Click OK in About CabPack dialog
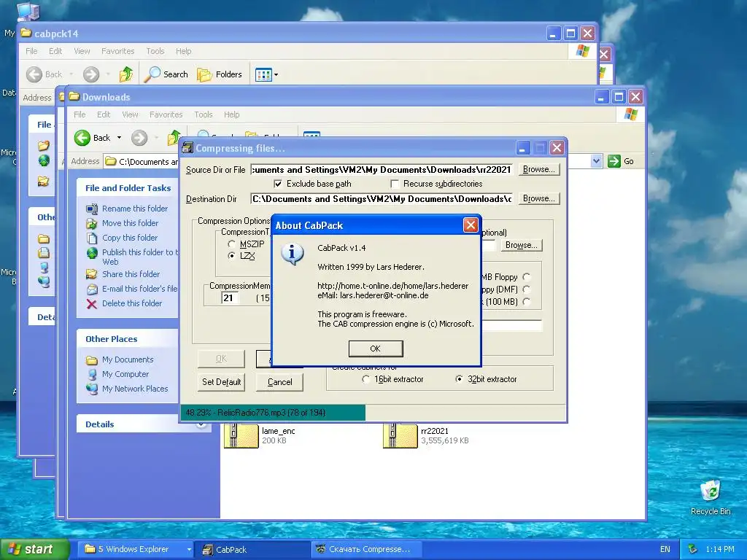 [x=376, y=349]
